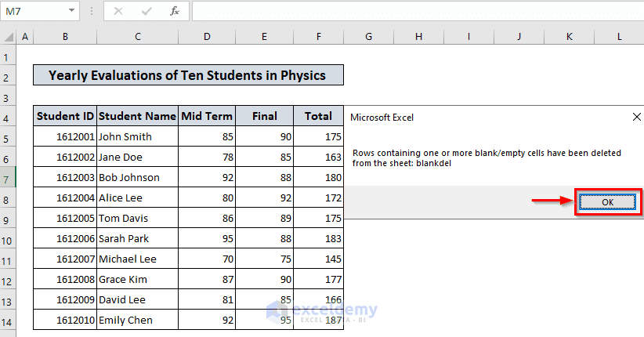Select Grace Kim's total 177
This screenshot has height=337, width=644.
pos(319,279)
